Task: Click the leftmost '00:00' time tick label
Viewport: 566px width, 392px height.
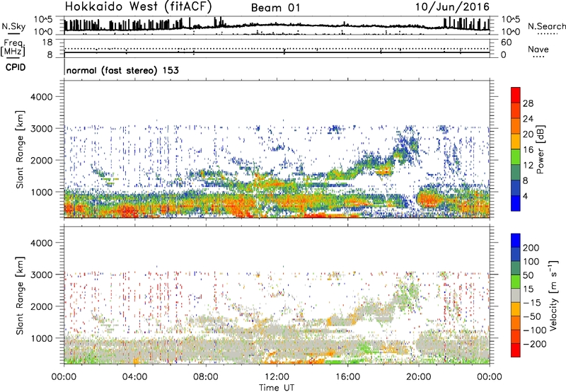Action: 64,377
